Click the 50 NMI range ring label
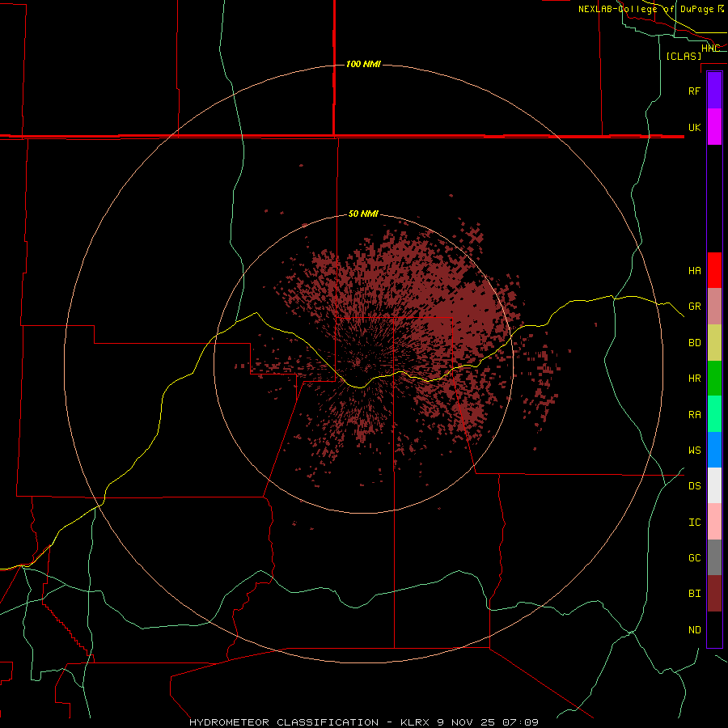This screenshot has width=728, height=728. [363, 214]
